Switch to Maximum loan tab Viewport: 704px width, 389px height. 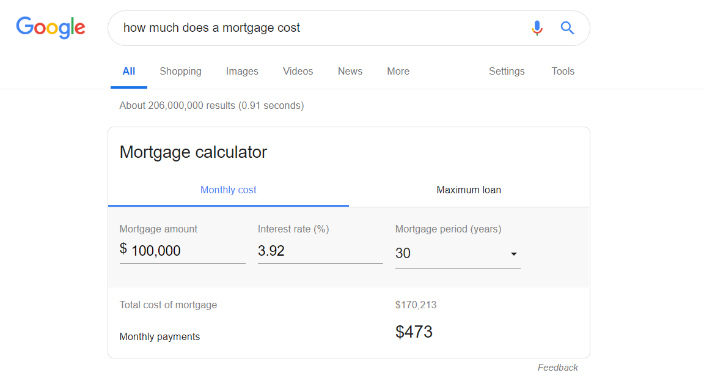tap(469, 190)
